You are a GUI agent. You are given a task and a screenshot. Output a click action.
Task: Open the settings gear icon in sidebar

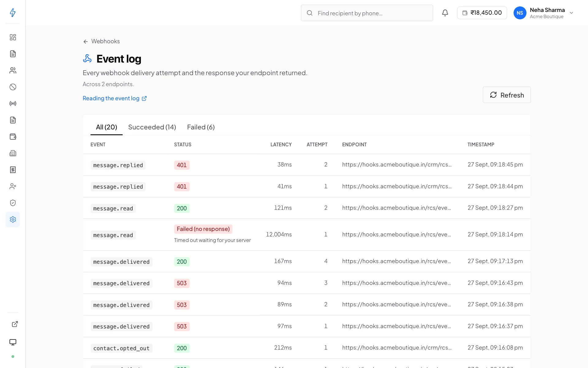tap(13, 219)
